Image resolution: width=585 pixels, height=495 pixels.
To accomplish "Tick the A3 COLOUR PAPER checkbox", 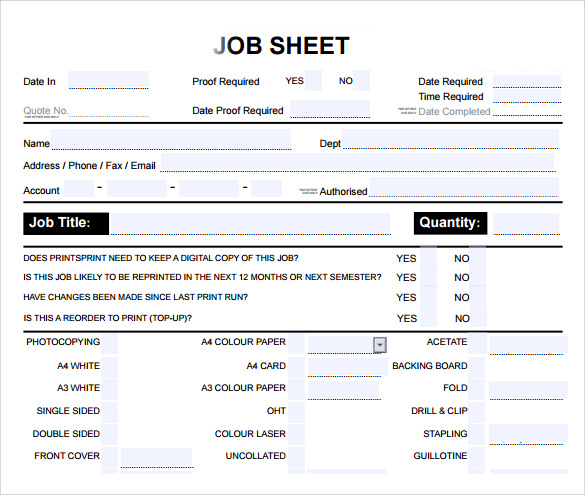I will (x=297, y=389).
